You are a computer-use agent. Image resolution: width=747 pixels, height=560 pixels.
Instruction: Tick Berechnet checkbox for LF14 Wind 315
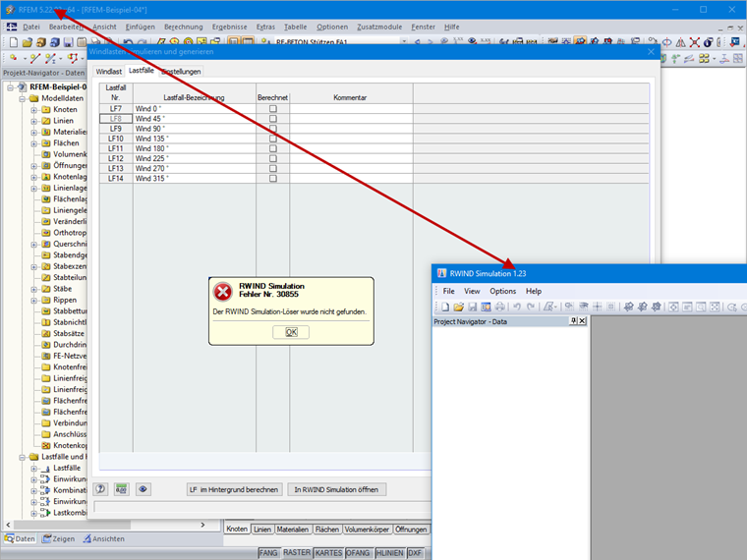point(273,179)
